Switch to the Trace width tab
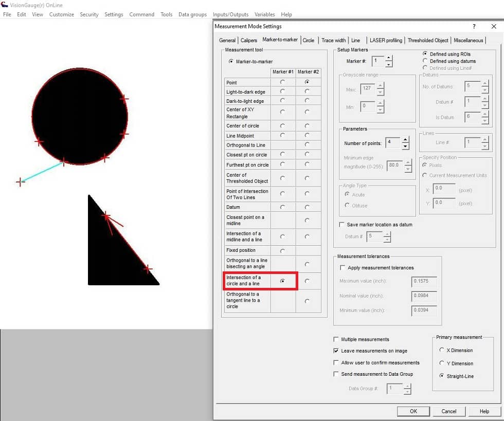This screenshot has height=421, width=504. coord(333,41)
